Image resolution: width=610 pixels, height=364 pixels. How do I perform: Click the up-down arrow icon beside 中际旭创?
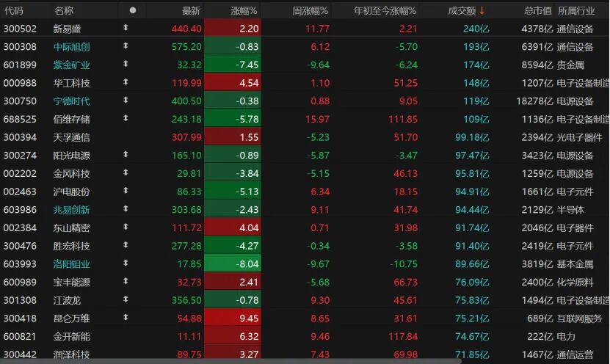126,47
